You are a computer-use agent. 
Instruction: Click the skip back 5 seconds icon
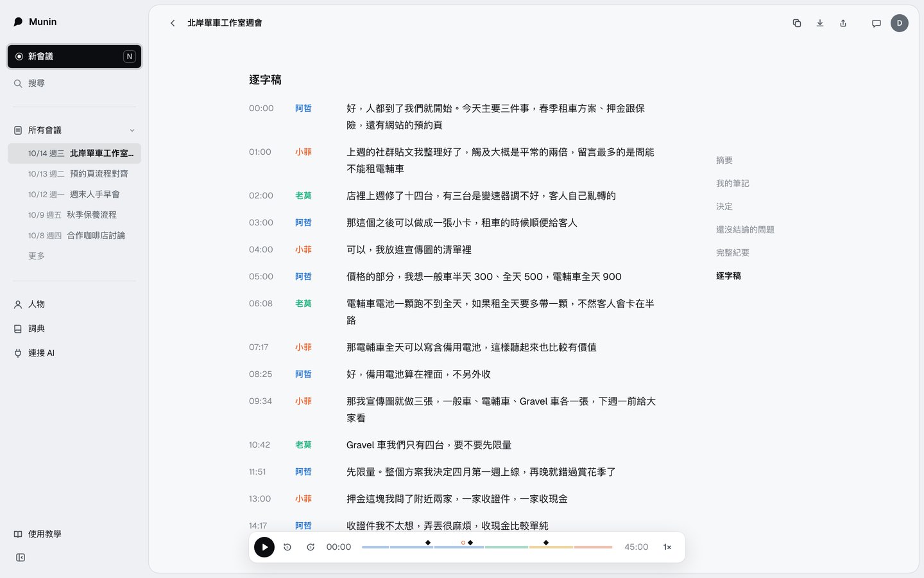(x=287, y=547)
